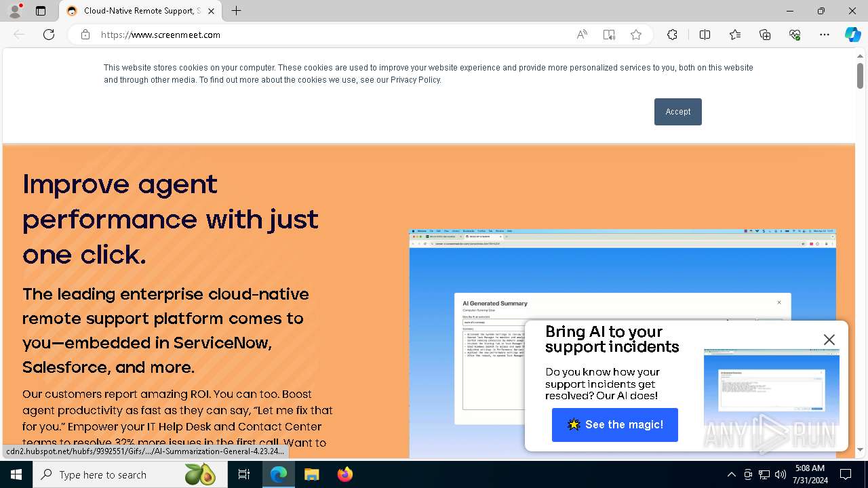The width and height of the screenshot is (868, 488).
Task: Open the tab actions menu icon
Action: click(41, 11)
